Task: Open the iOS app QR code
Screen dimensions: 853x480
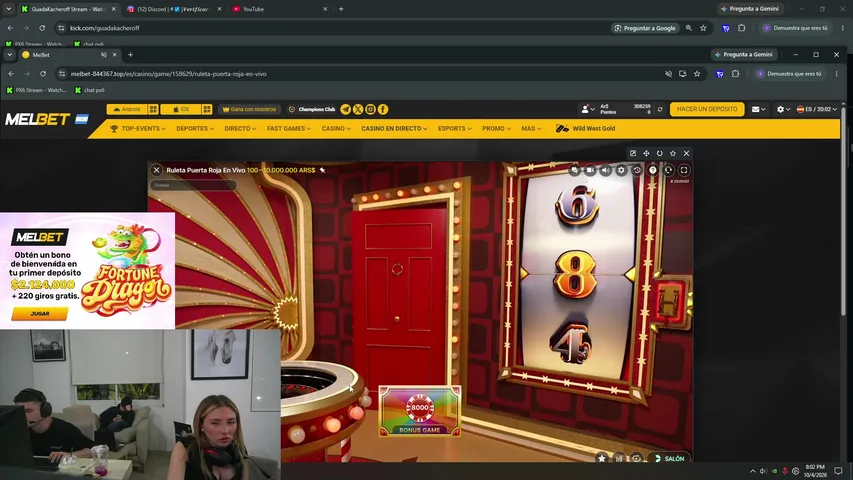Action: [x=207, y=109]
